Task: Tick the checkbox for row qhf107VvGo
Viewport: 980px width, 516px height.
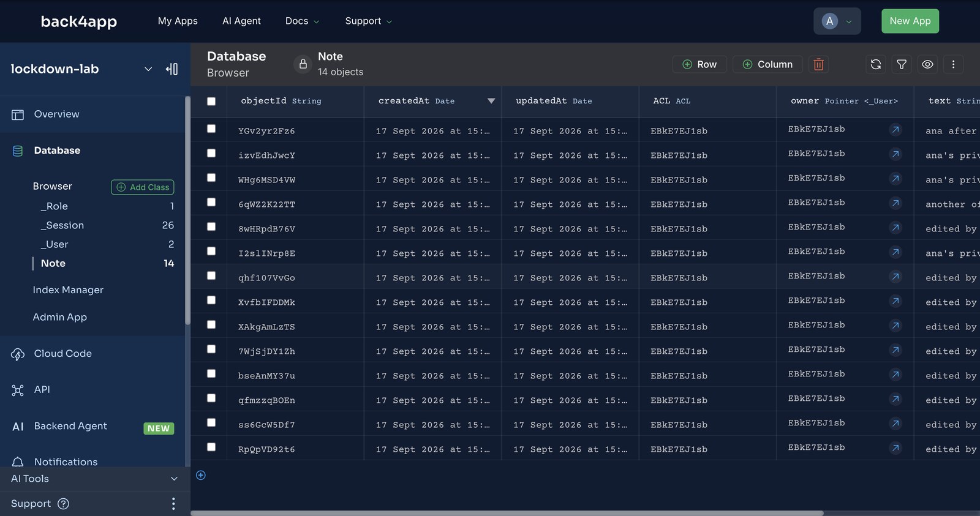Action: point(211,275)
